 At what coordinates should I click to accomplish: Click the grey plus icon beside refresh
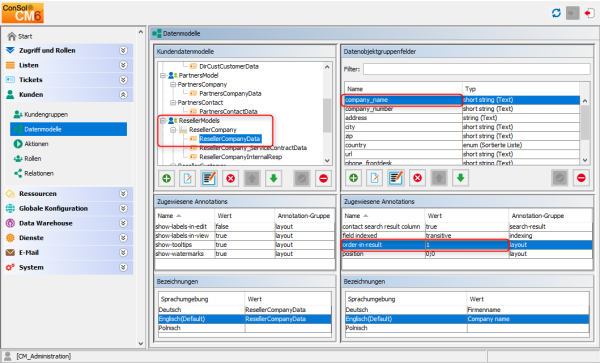pos(572,13)
